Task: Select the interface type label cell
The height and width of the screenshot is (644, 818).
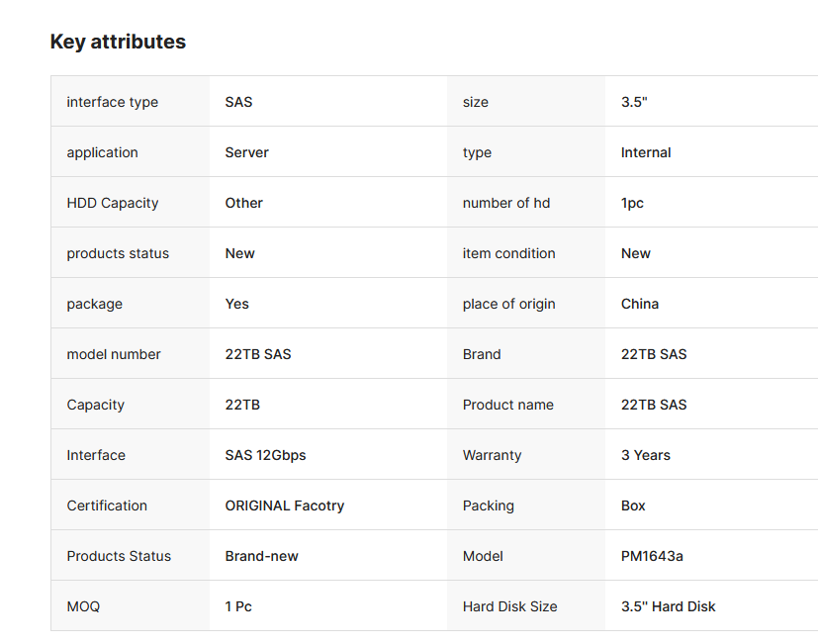Action: point(112,102)
